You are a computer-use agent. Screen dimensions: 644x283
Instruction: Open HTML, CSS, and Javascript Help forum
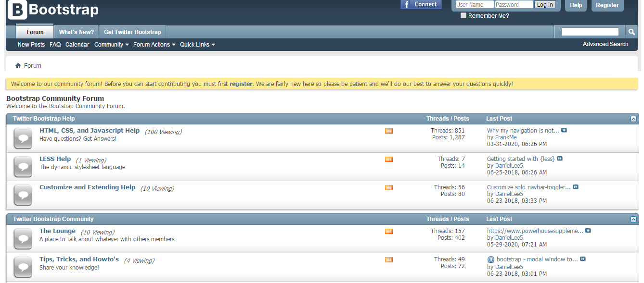click(90, 130)
